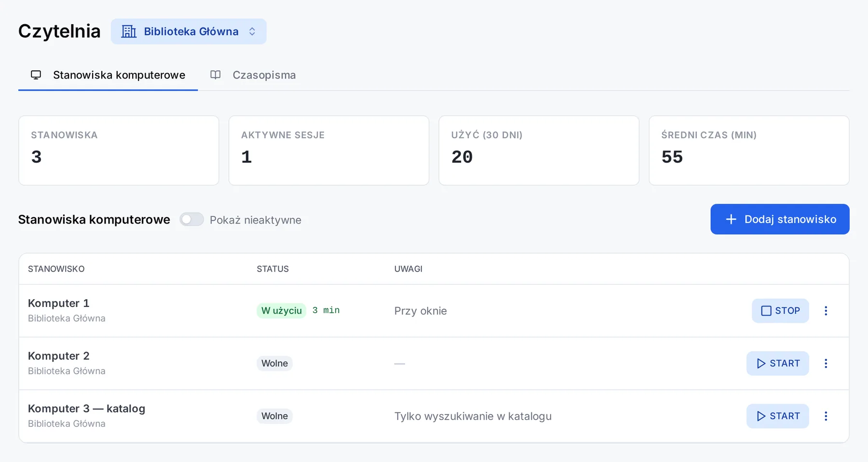This screenshot has height=462, width=868.
Task: Select the Komputer 3 — katalog name
Action: coord(86,408)
